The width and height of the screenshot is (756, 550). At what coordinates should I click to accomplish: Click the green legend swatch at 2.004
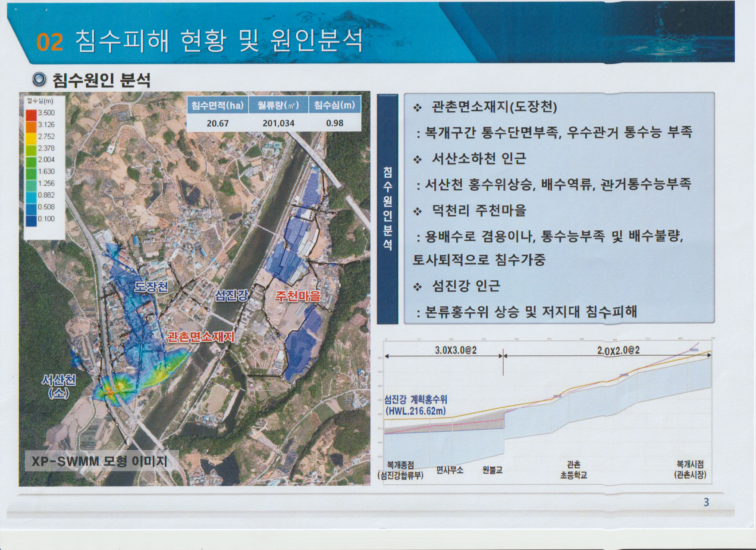click(x=31, y=162)
